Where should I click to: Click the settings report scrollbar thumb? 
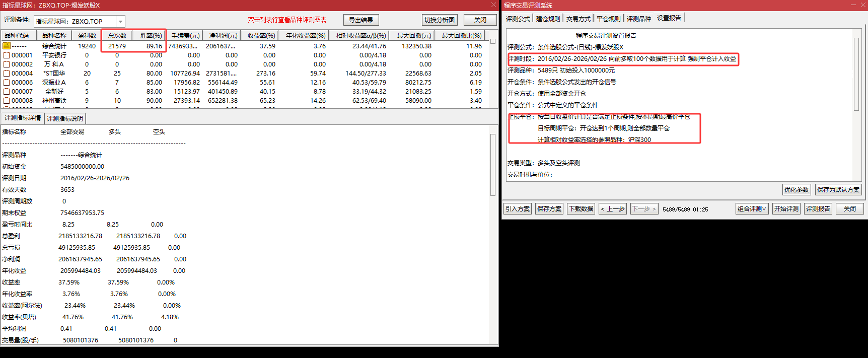tap(856, 74)
